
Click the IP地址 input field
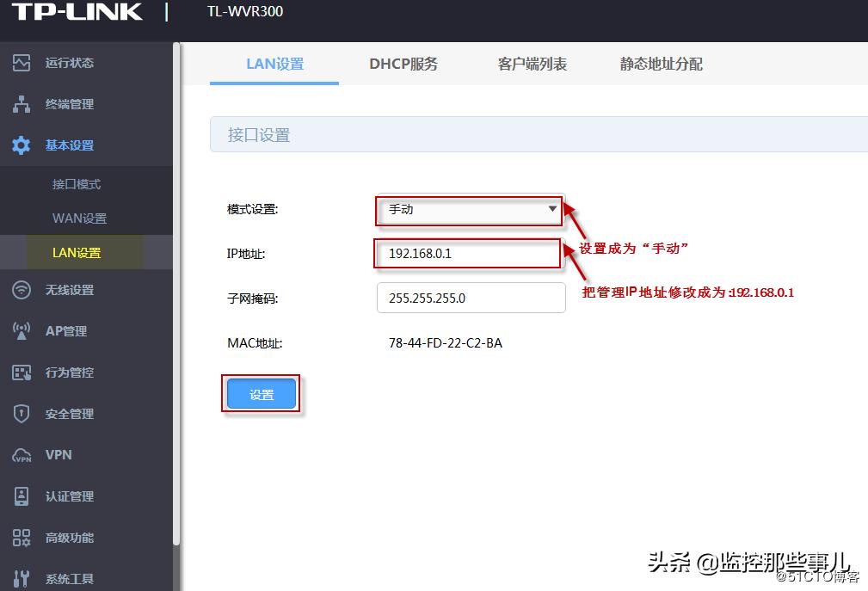pos(467,254)
